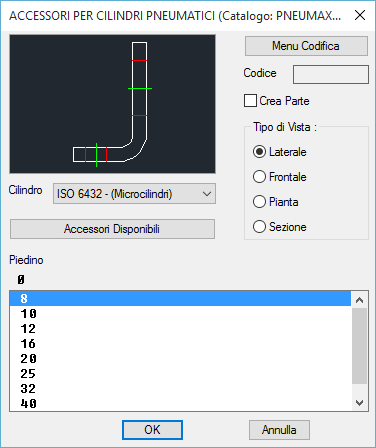The image size is (376, 448).
Task: Select the Sezione view radio button
Action: (x=259, y=227)
